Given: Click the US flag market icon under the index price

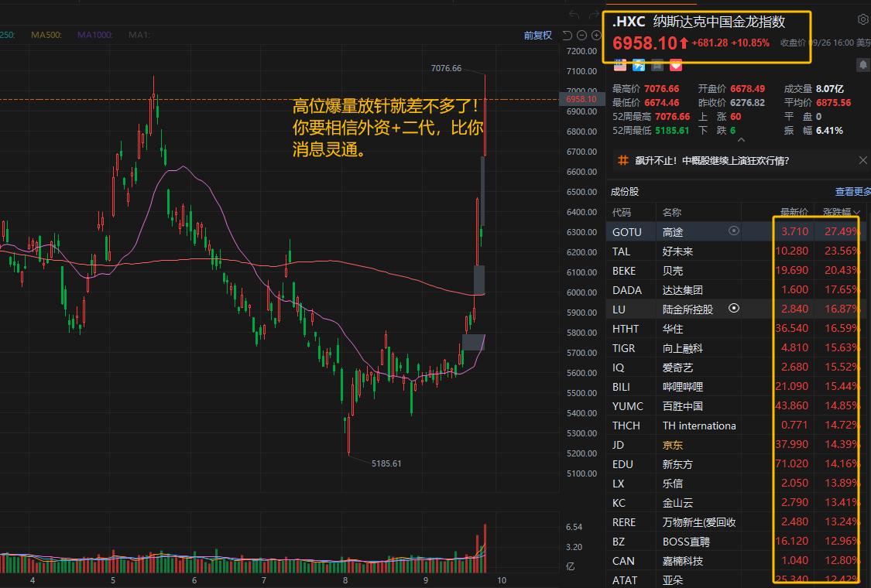Looking at the screenshot, I should click(x=619, y=66).
